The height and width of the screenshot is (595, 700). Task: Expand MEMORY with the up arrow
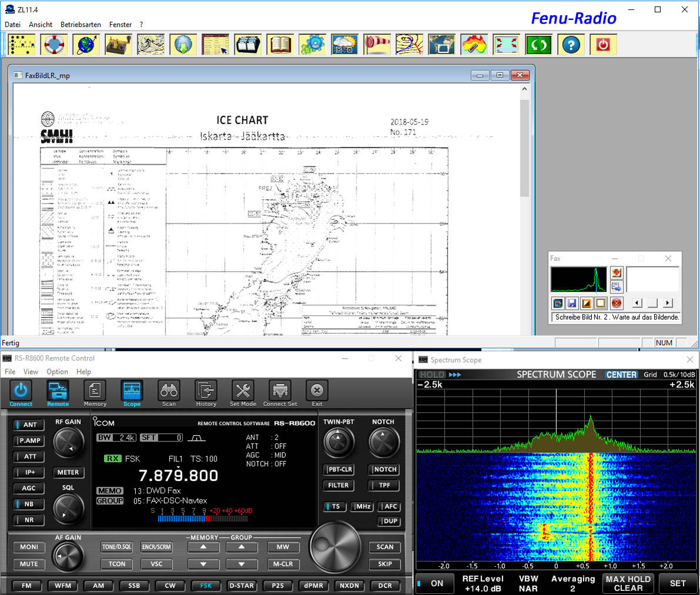[x=203, y=547]
